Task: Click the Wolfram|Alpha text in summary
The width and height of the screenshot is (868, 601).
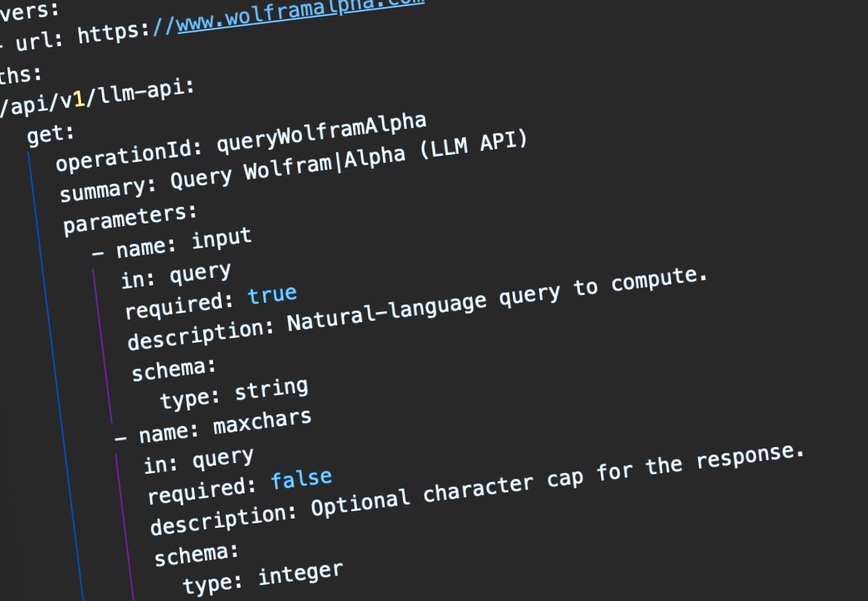Action: [325, 164]
